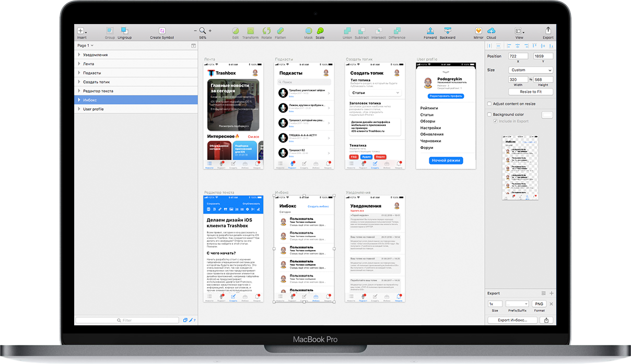Zoom in with the plus button
Image resolution: width=631 pixels, height=364 pixels.
point(210,31)
